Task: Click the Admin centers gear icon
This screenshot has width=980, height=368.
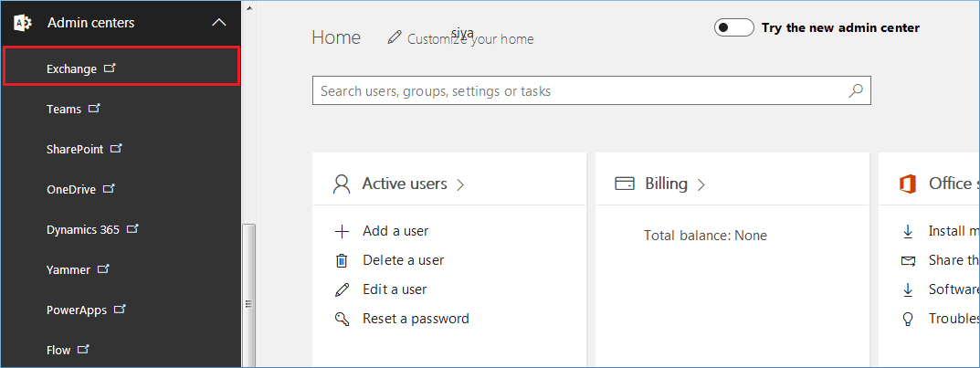Action: pyautogui.click(x=23, y=23)
